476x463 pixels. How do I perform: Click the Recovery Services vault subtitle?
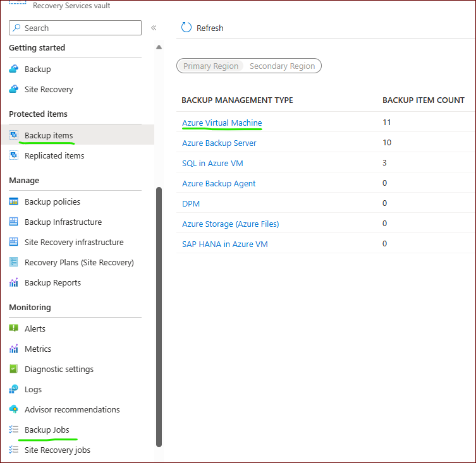click(71, 6)
